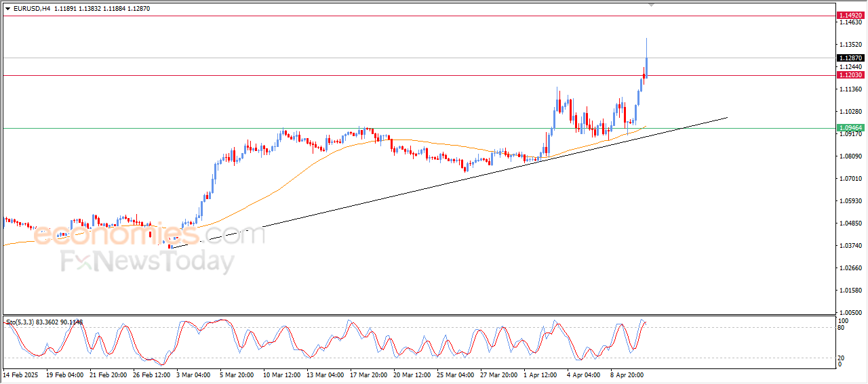Click the EURUSD,H4 chart title text
Screen dimensions: 868x384
pos(31,8)
